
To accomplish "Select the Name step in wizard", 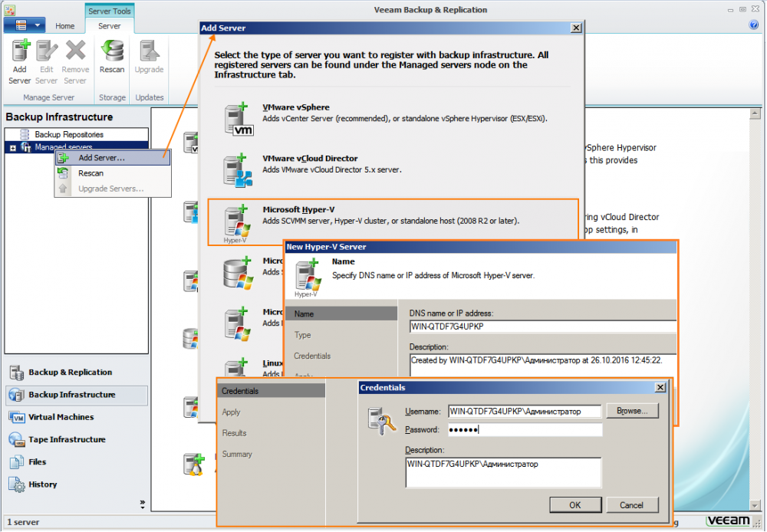I will tap(341, 314).
